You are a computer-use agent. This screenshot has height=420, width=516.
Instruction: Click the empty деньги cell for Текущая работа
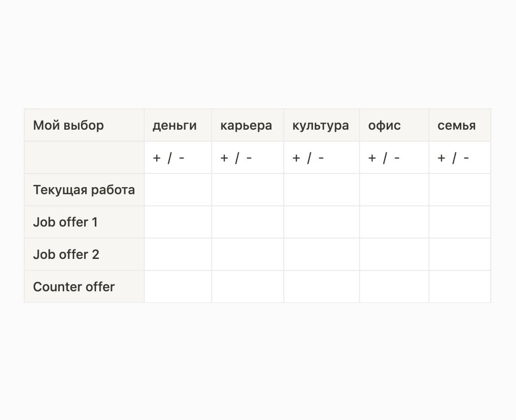[178, 190]
